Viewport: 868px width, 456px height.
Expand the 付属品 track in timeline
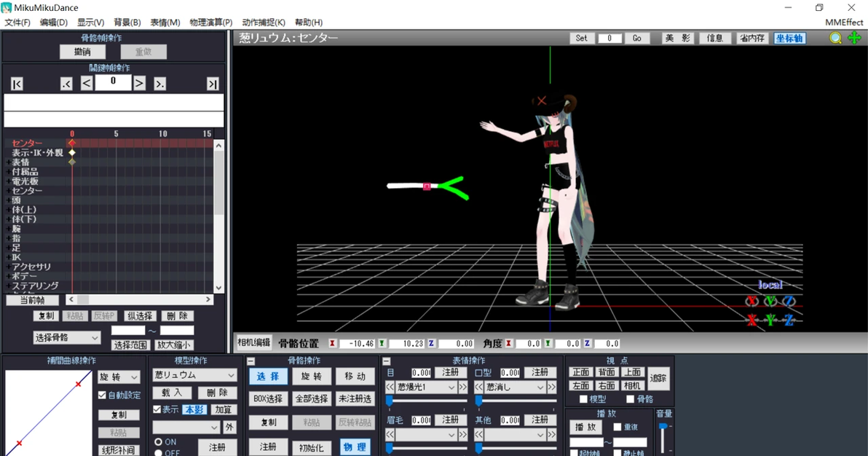(x=9, y=172)
